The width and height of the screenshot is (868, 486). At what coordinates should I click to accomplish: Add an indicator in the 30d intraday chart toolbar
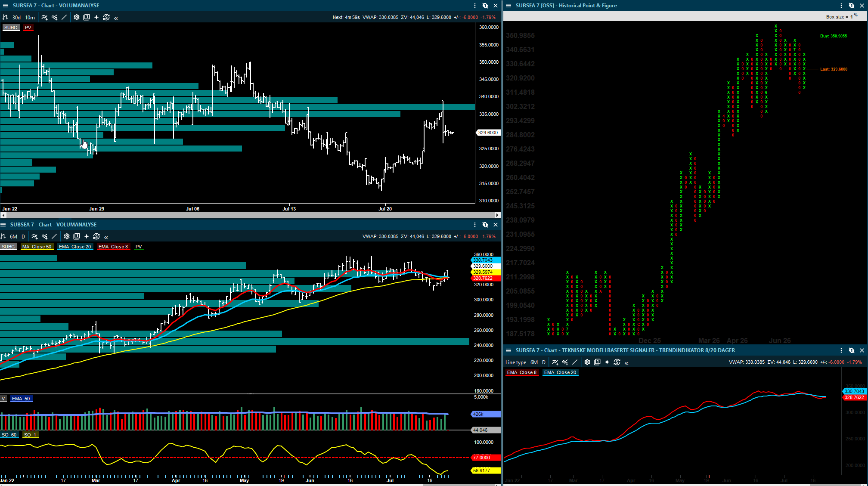coord(44,17)
